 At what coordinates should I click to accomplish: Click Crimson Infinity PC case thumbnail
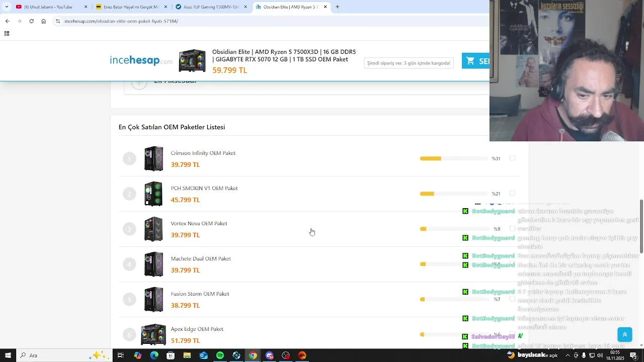(x=153, y=159)
